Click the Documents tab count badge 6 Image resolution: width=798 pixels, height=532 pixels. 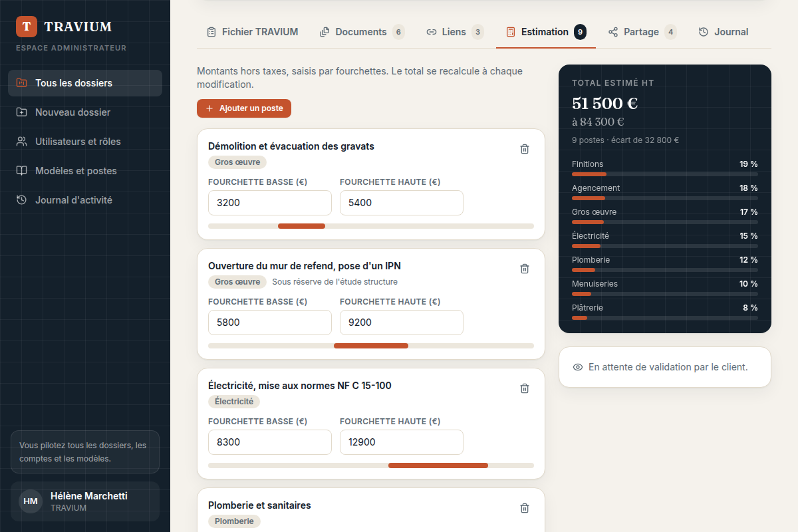coord(398,32)
